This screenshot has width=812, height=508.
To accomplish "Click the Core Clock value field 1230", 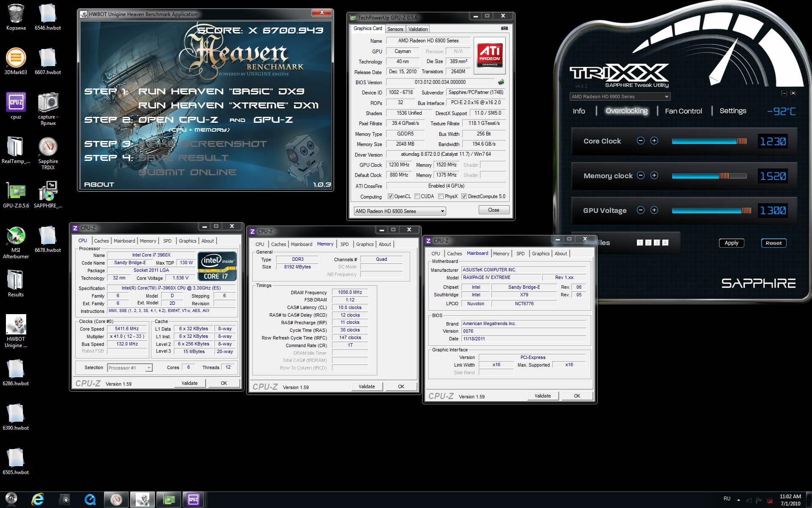I will [773, 141].
